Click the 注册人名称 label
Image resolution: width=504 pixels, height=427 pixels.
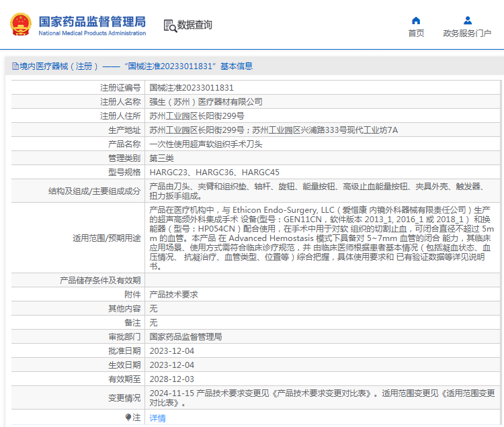click(120, 102)
